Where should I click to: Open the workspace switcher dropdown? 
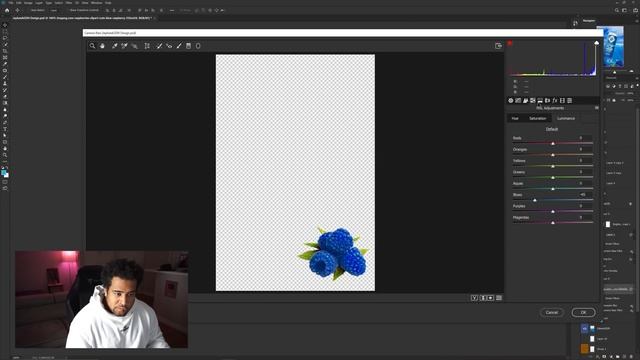pyautogui.click(x=624, y=10)
